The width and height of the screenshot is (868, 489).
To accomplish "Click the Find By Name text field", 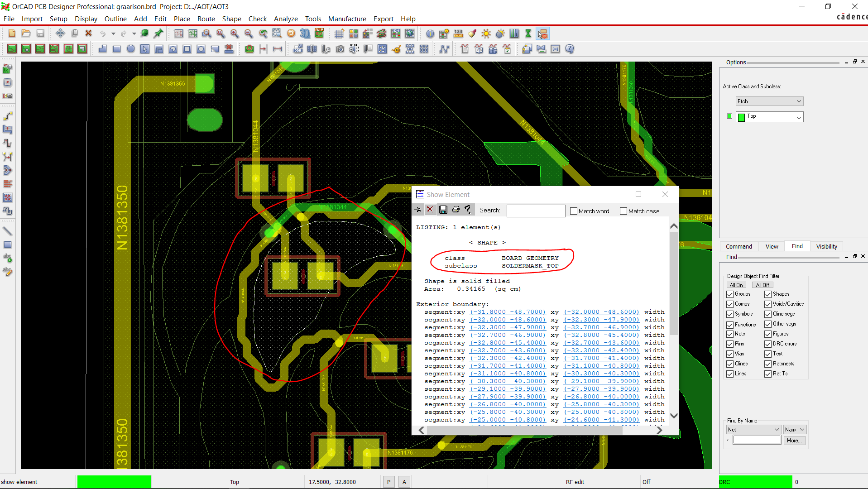I will click(x=757, y=440).
